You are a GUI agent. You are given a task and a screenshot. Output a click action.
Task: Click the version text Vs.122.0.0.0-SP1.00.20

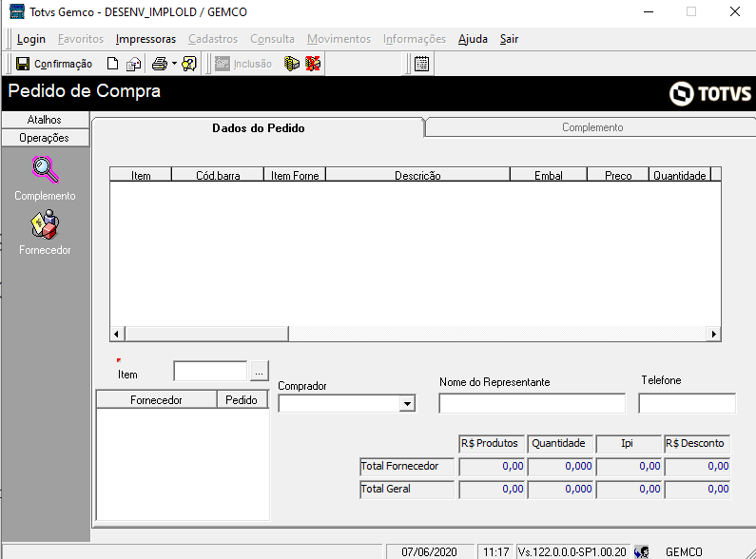[x=572, y=551]
